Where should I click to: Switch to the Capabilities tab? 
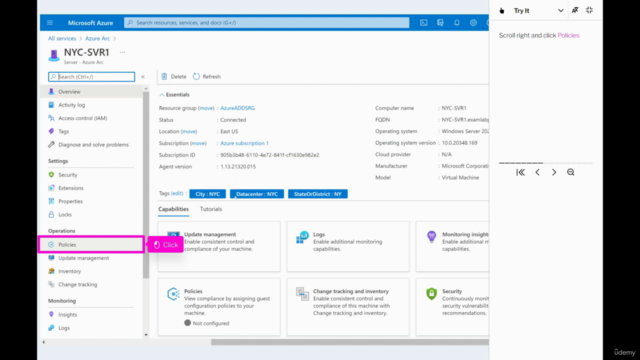pos(173,209)
